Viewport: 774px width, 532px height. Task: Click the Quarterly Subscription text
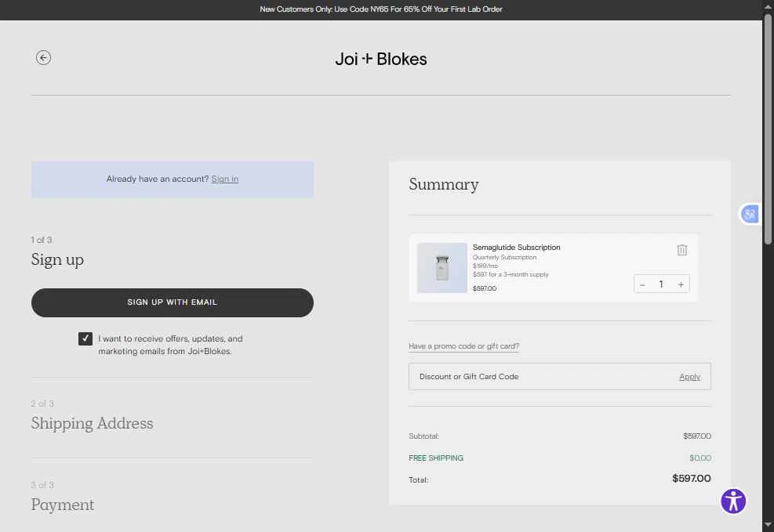tap(504, 257)
